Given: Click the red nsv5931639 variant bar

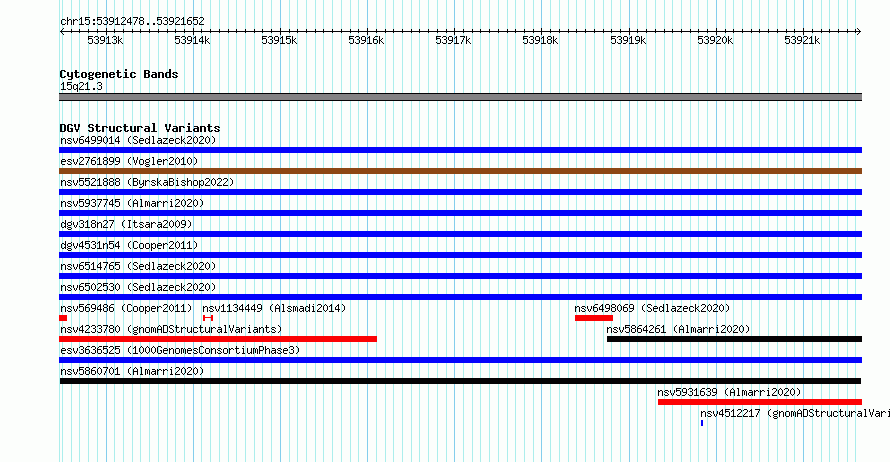Looking at the screenshot, I should tap(760, 402).
